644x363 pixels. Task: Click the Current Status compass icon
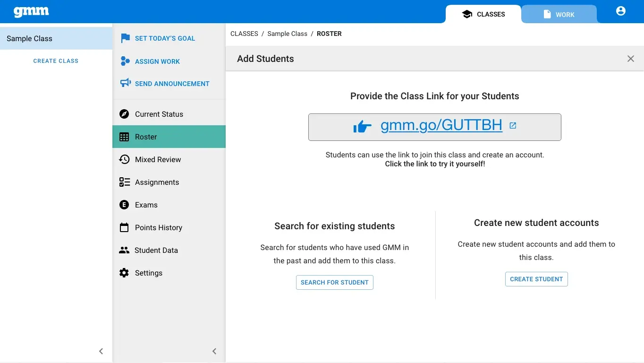pos(124,114)
